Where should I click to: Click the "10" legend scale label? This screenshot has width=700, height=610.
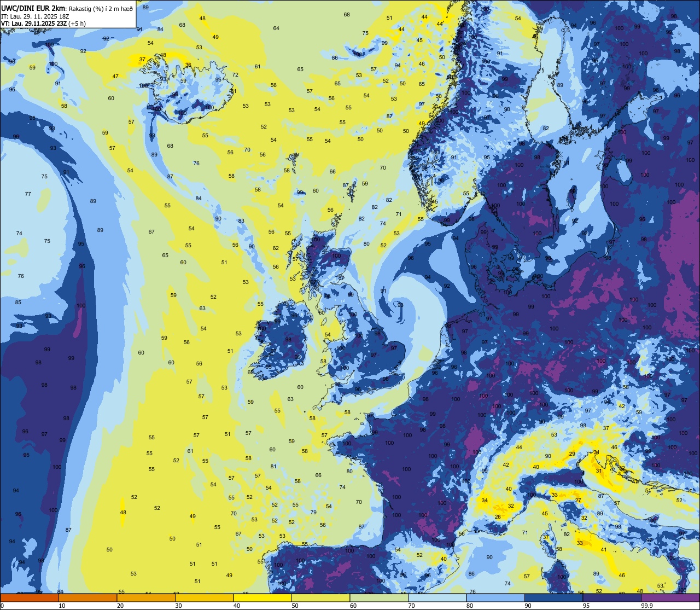pyautogui.click(x=62, y=605)
